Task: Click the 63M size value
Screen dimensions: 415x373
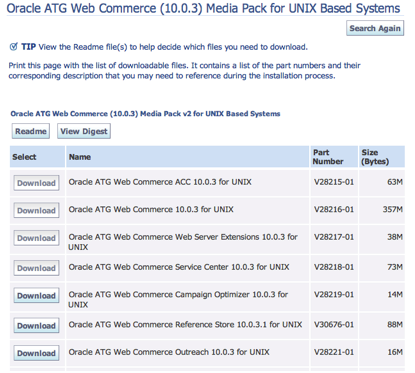Action: coord(395,182)
